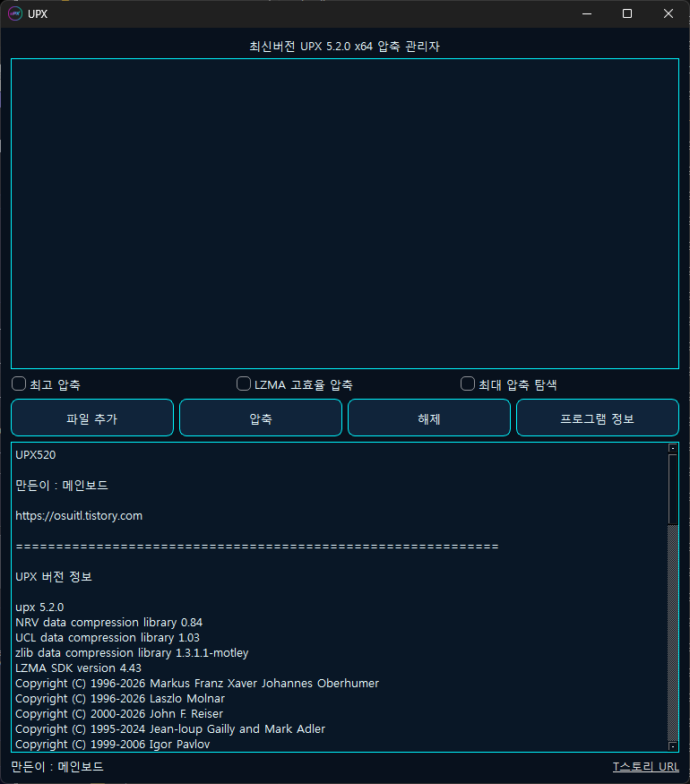Click the 최신버전 UPX 5.2.0 x64 header title
Image resolution: width=690 pixels, height=784 pixels.
(344, 47)
